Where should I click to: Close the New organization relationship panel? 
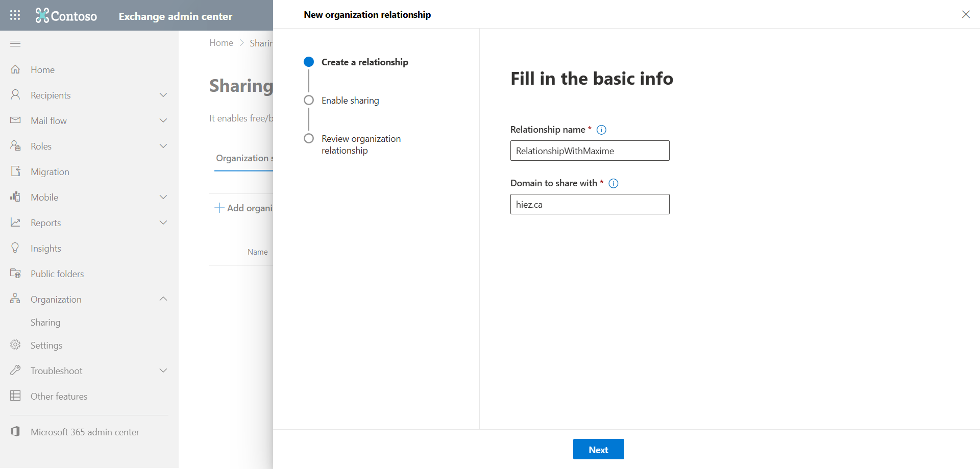[x=966, y=14]
